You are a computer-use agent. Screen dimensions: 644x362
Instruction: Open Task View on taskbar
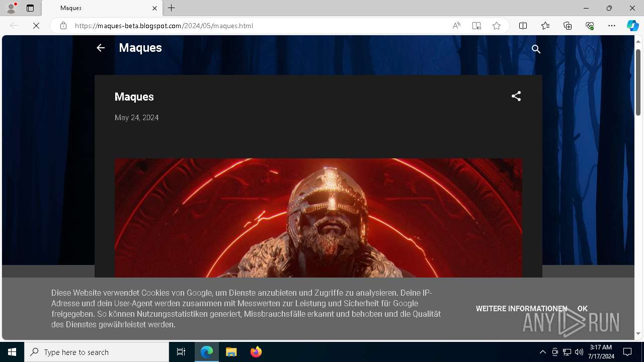[x=181, y=352]
